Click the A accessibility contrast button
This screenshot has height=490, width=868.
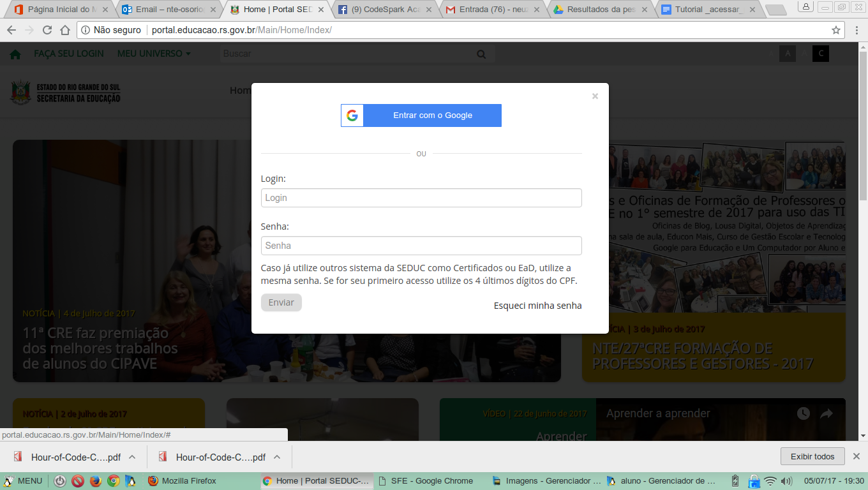(x=788, y=54)
